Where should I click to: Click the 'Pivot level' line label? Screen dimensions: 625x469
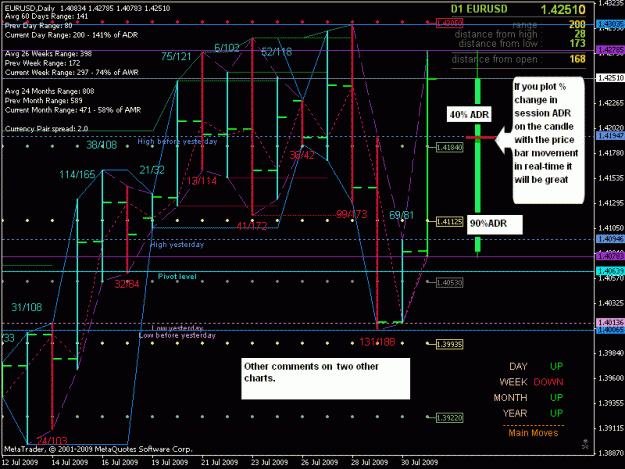point(177,277)
